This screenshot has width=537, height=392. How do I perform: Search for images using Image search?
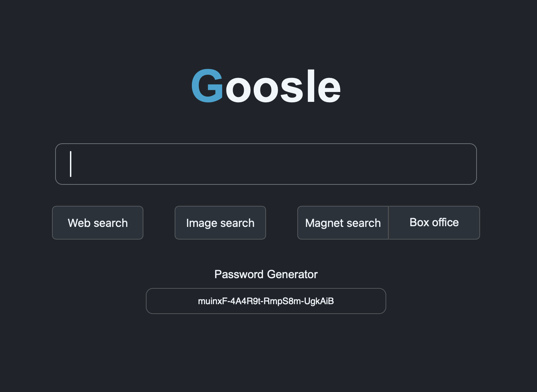point(220,223)
